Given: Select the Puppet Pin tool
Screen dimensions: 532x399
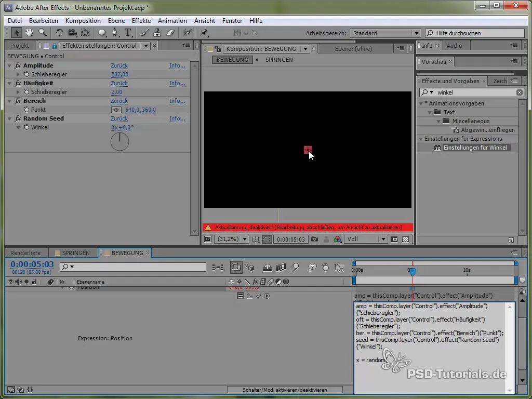Looking at the screenshot, I should (204, 33).
